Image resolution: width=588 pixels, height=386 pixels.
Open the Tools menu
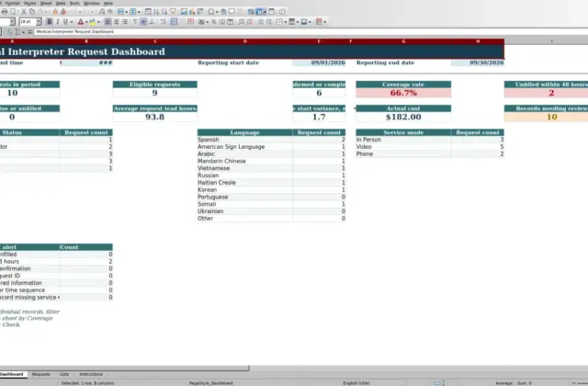tap(74, 3)
